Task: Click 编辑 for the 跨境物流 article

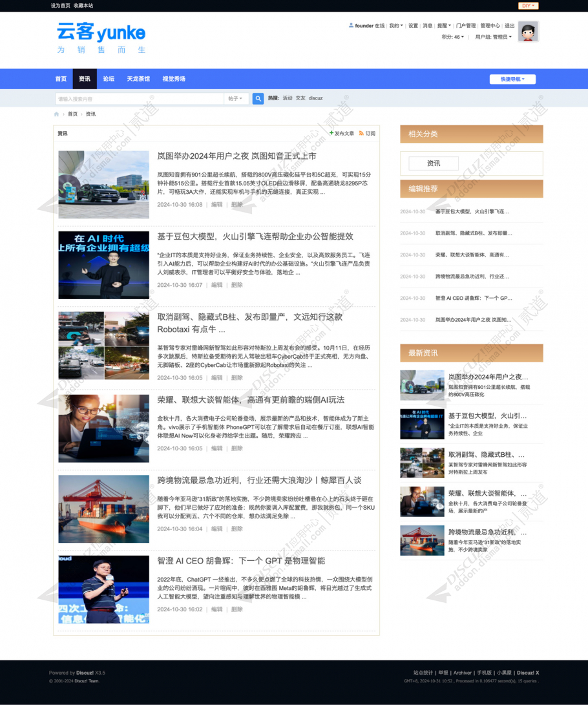Action: 216,529
